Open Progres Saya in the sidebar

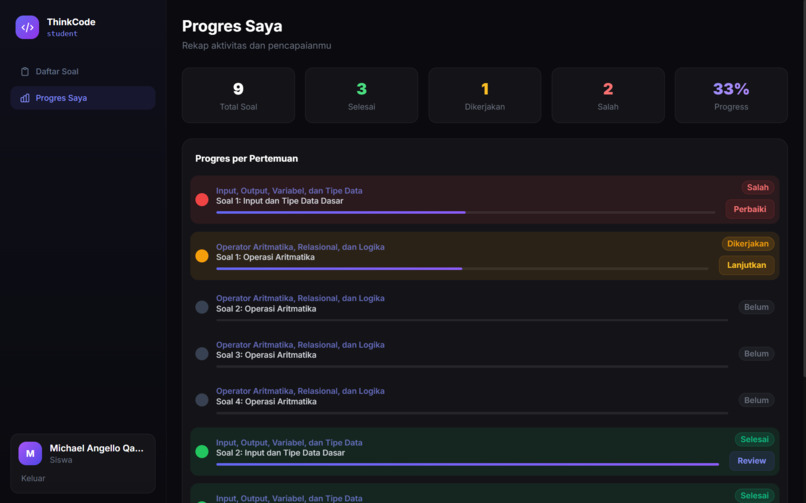point(83,98)
